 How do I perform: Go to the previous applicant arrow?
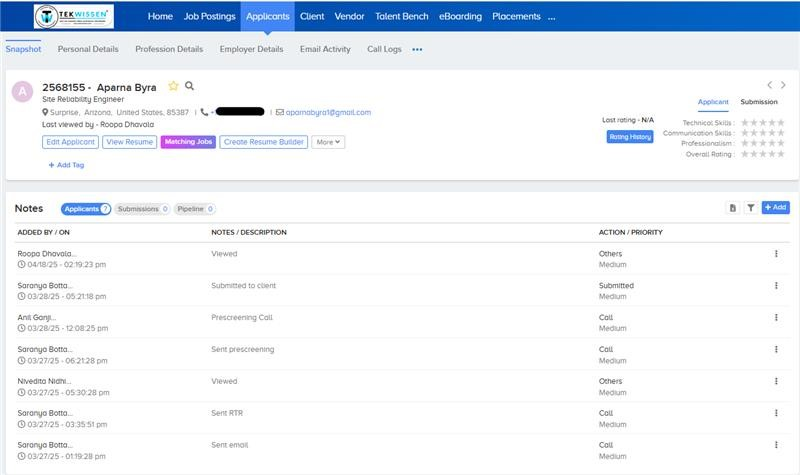769,85
